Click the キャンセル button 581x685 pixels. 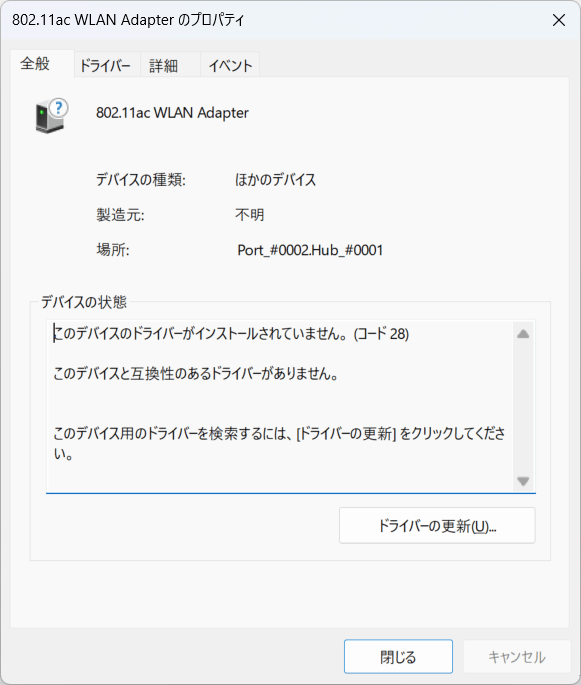(x=517, y=657)
